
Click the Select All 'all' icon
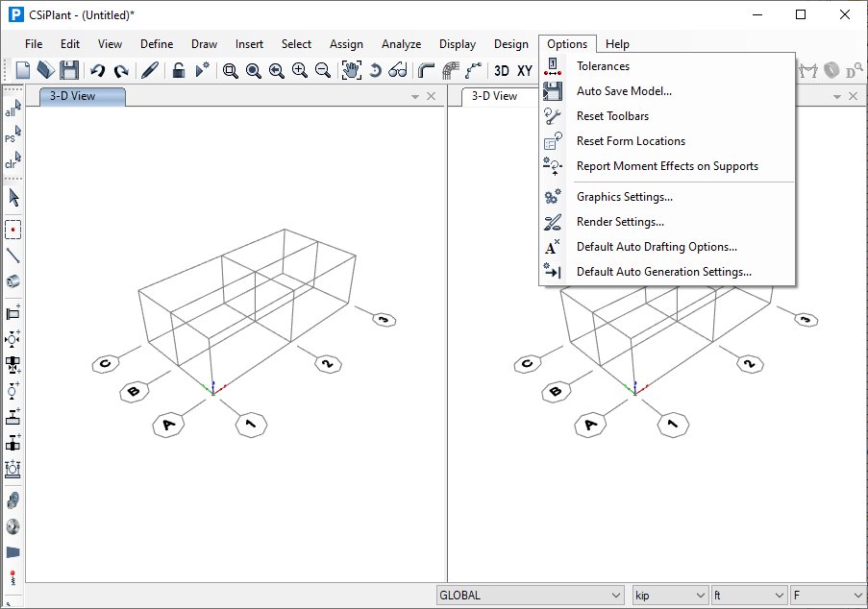coord(12,109)
